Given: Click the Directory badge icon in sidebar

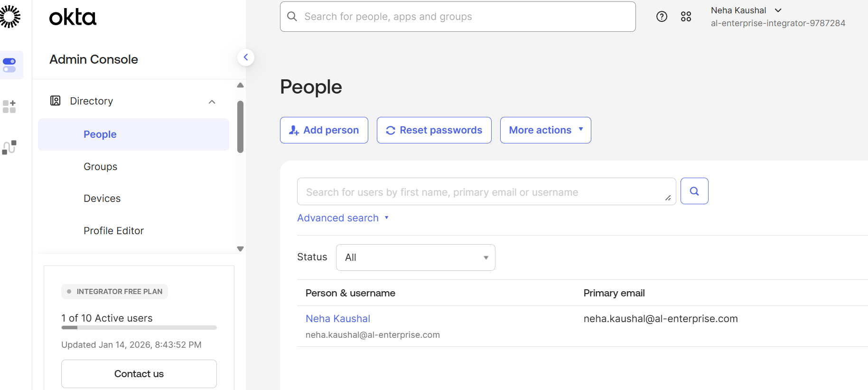Looking at the screenshot, I should [x=55, y=101].
